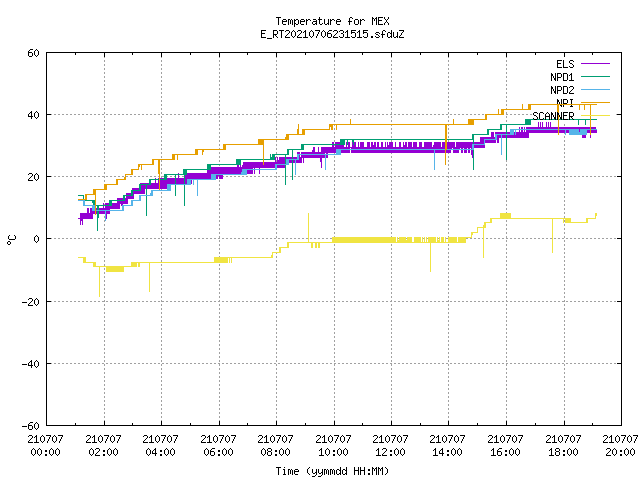This screenshot has width=640, height=480.
Task: Click the x-axis tick label 10:00
Action: (333, 452)
